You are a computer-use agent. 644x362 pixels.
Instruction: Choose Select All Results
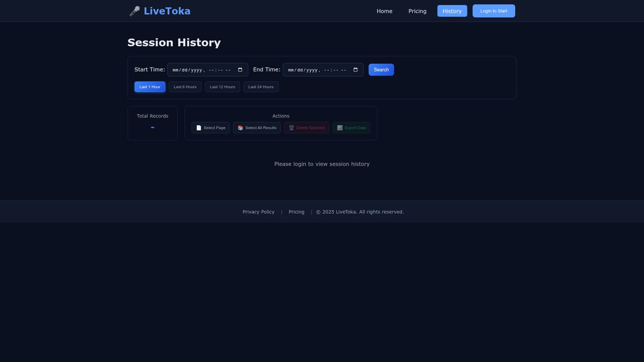pyautogui.click(x=257, y=128)
